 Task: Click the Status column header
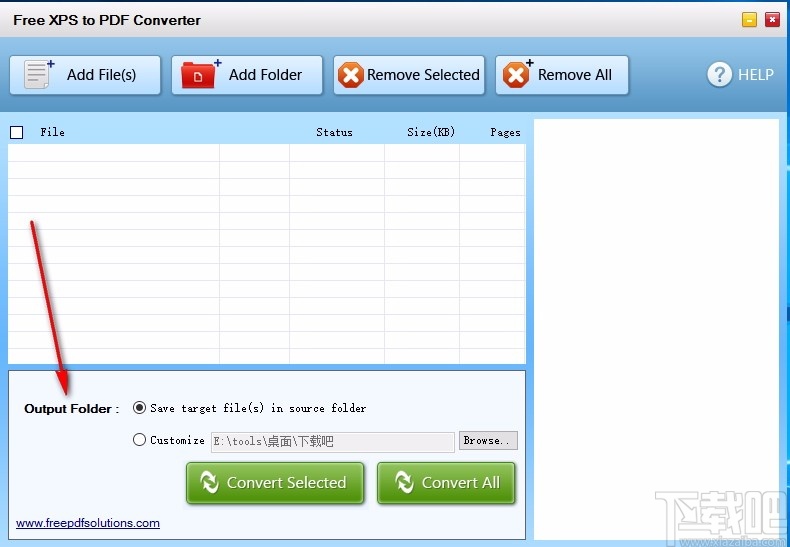(334, 132)
